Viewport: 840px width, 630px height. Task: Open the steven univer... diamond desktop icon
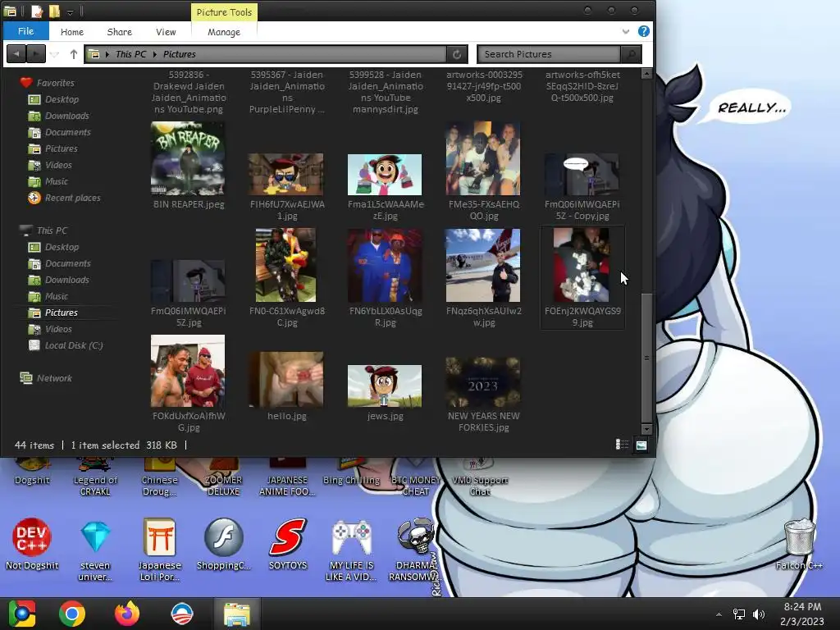point(95,550)
